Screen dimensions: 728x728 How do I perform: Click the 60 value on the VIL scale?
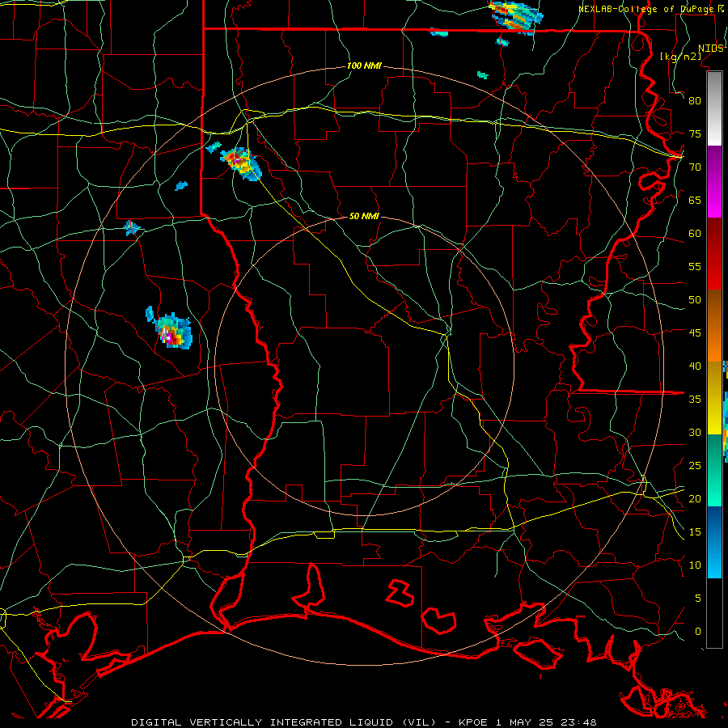tap(695, 234)
